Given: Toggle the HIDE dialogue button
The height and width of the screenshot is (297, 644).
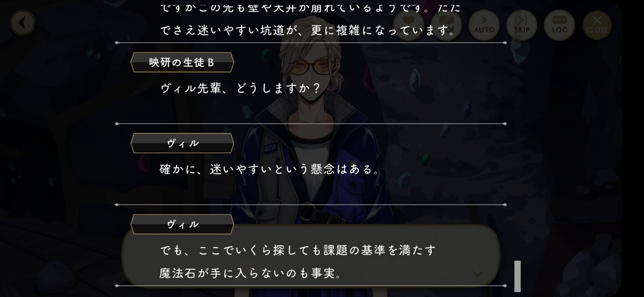Looking at the screenshot, I should coord(446,25).
